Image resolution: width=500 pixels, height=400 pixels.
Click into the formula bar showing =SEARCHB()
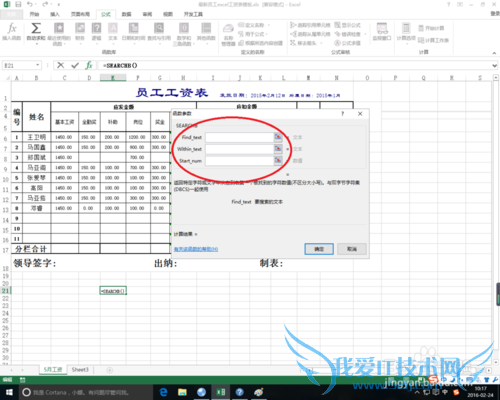click(x=295, y=66)
